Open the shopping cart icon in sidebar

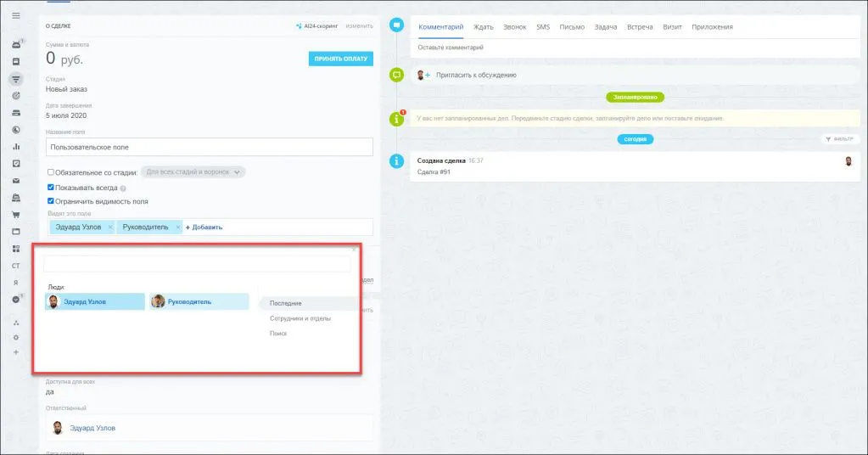(x=15, y=215)
